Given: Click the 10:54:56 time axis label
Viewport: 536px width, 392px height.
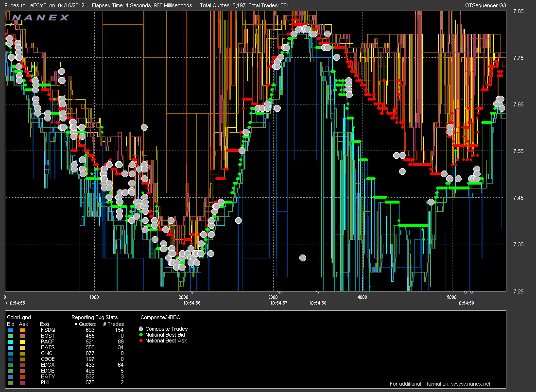Looking at the screenshot, I should click(192, 303).
